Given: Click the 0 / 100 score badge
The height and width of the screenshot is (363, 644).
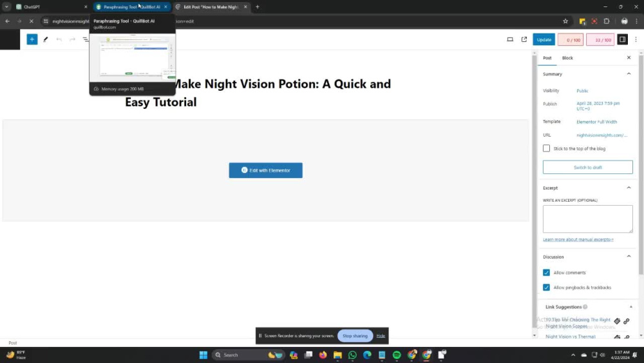Looking at the screenshot, I should (571, 40).
